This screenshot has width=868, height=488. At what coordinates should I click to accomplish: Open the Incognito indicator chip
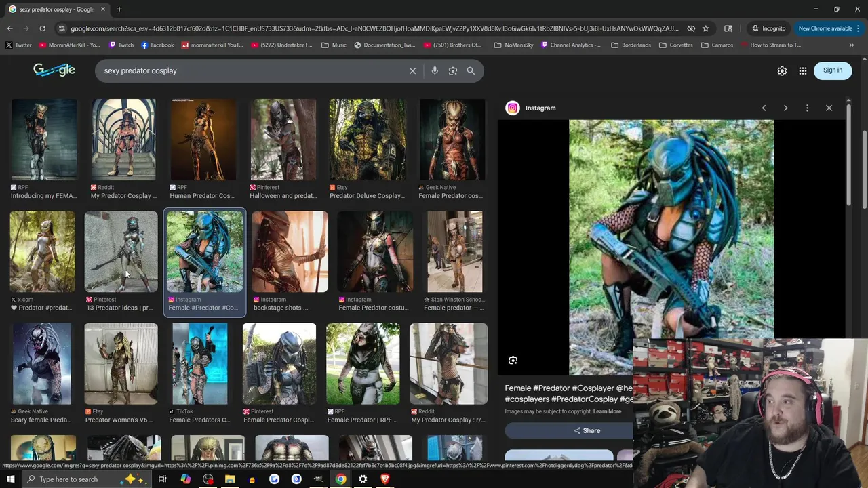(x=768, y=28)
